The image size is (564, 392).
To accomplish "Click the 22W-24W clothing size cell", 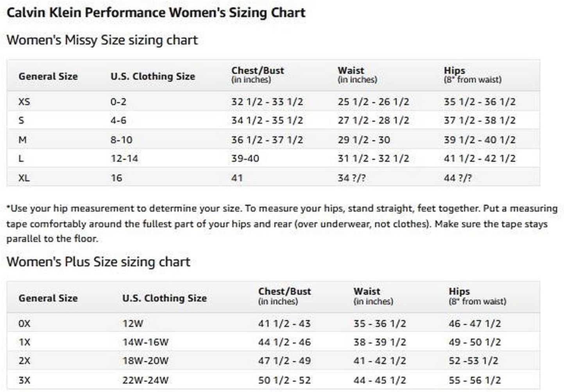I will pos(145,380).
